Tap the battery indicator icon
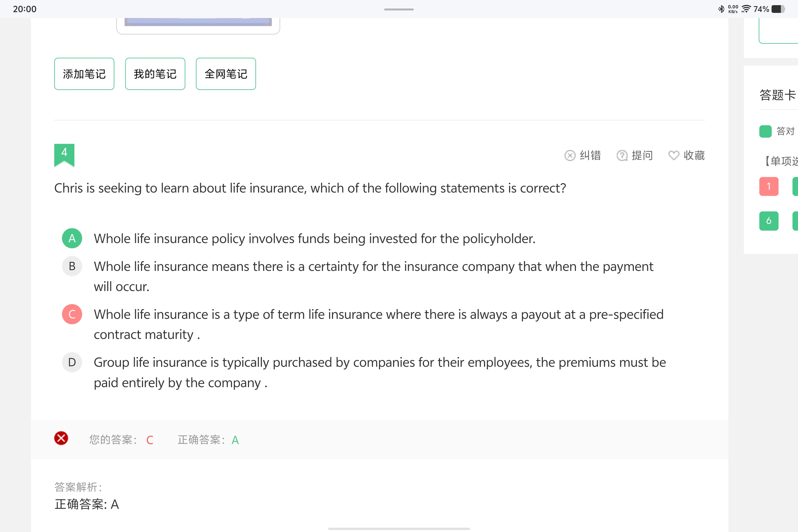This screenshot has width=798, height=532. (x=778, y=9)
